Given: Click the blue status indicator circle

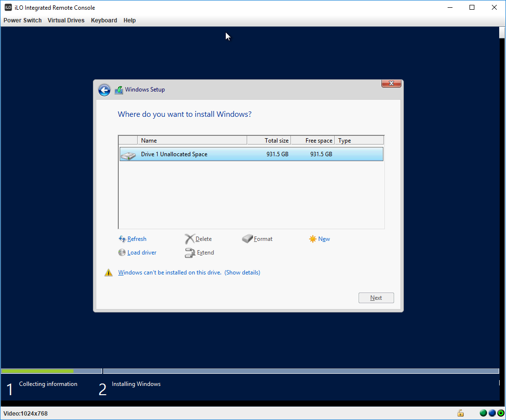Looking at the screenshot, I should (492, 413).
